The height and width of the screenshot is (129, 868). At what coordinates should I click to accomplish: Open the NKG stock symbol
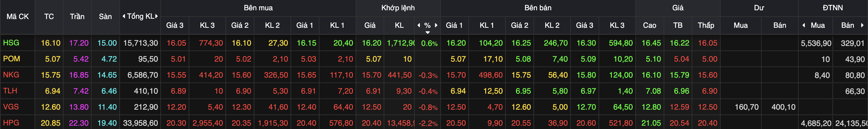11,75
